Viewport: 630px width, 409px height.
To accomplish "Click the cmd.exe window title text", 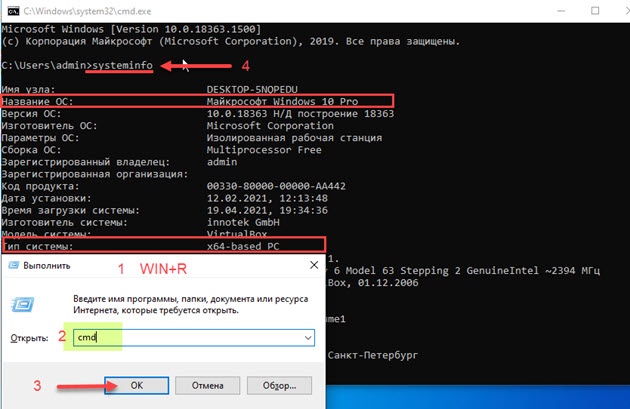I will (x=87, y=11).
